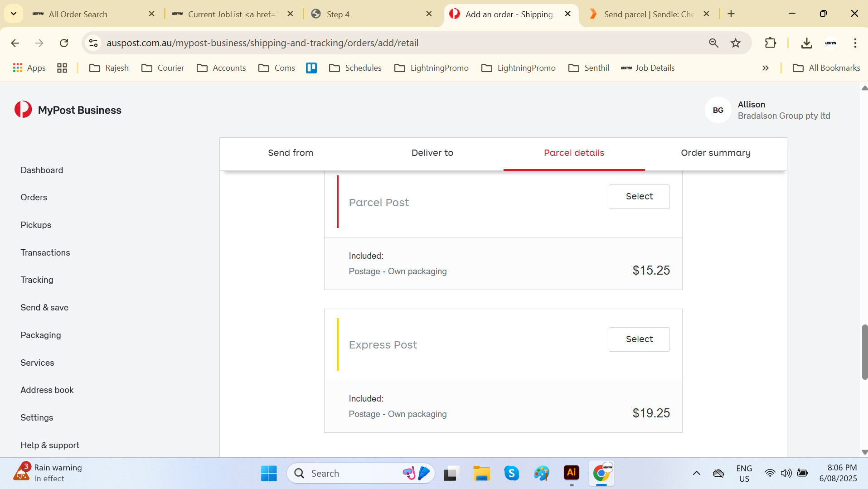Viewport: 868px width, 489px height.
Task: Open Transactions in the sidebar
Action: (x=45, y=253)
